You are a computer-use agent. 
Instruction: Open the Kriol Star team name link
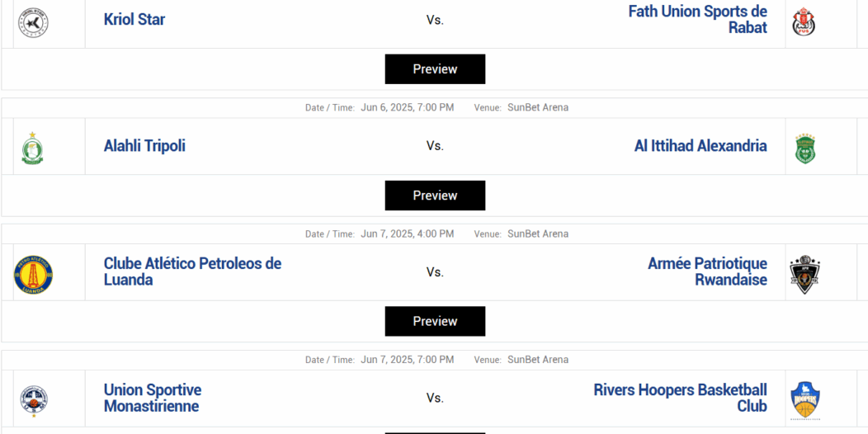(x=134, y=20)
